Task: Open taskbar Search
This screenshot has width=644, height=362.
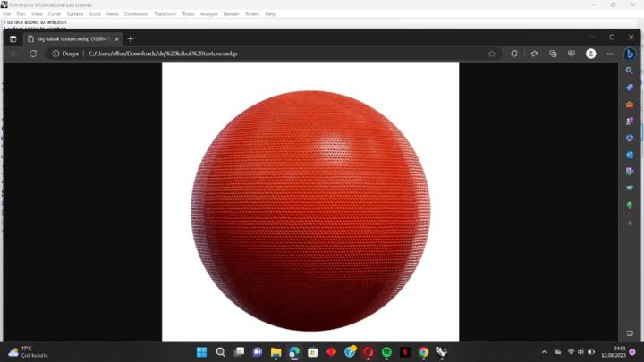Action: (x=221, y=352)
